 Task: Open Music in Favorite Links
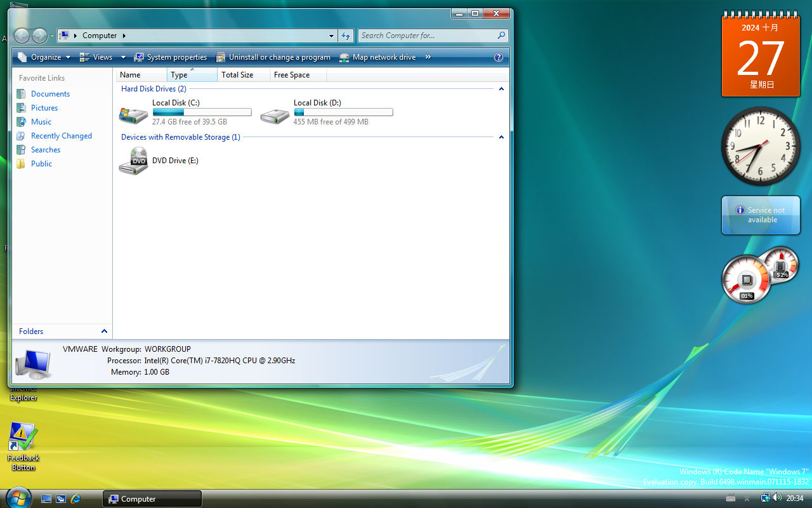[x=41, y=122]
